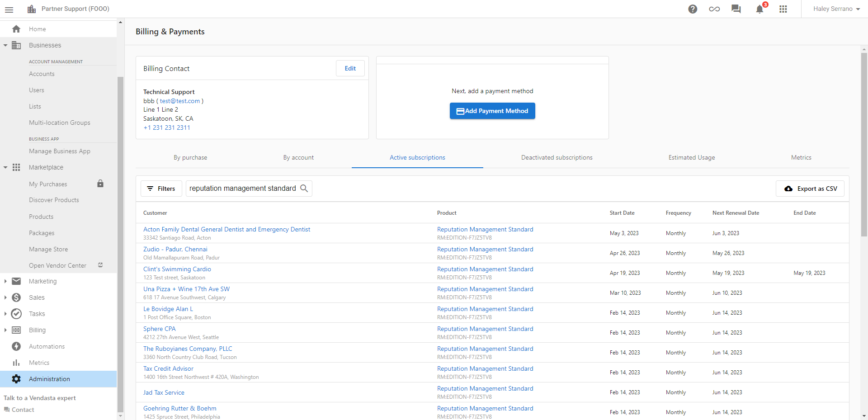The width and height of the screenshot is (868, 420).
Task: Open Manage Store in sidebar
Action: click(48, 249)
